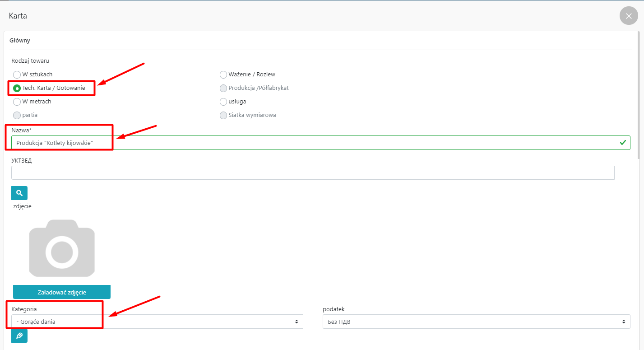The width and height of the screenshot is (644, 350).
Task: Close the Karta dialog with the X icon
Action: (629, 16)
